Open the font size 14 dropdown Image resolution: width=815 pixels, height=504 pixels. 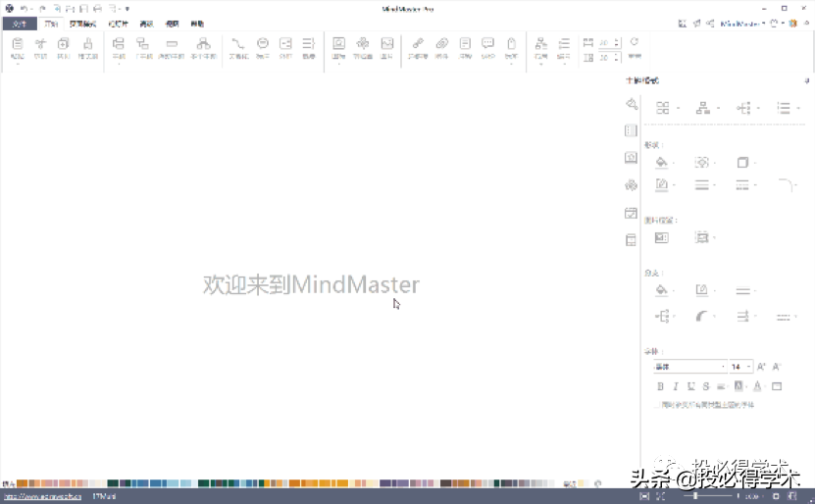tap(749, 367)
